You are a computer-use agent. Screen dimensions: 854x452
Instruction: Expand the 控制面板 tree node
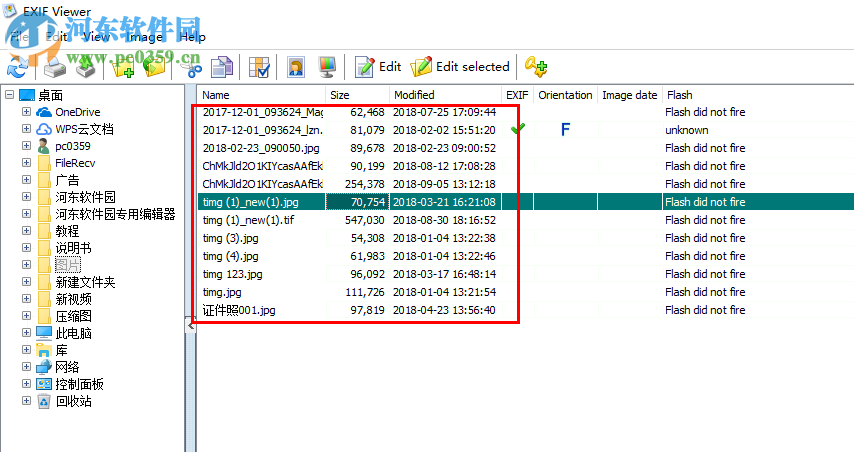coord(26,383)
